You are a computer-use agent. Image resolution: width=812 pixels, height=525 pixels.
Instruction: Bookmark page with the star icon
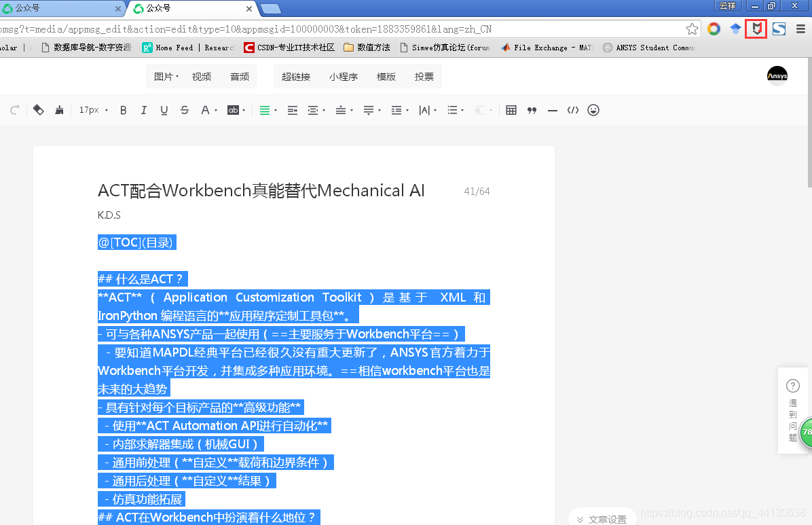click(692, 29)
